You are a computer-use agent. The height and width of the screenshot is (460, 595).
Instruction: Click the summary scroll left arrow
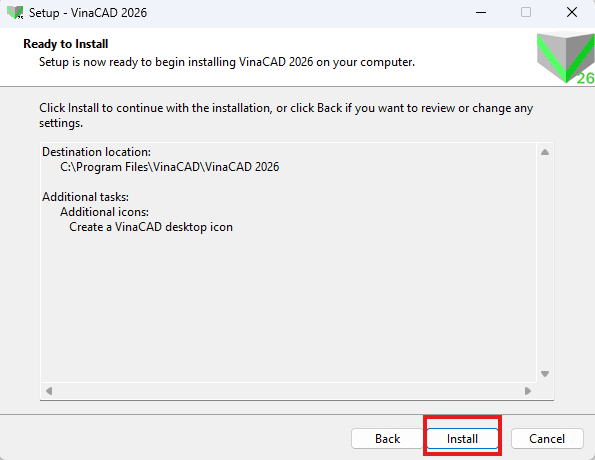coord(49,391)
